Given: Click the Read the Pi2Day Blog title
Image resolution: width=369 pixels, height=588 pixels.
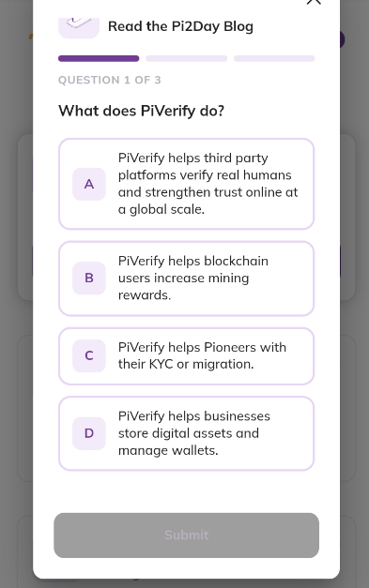Looking at the screenshot, I should pos(180,26).
